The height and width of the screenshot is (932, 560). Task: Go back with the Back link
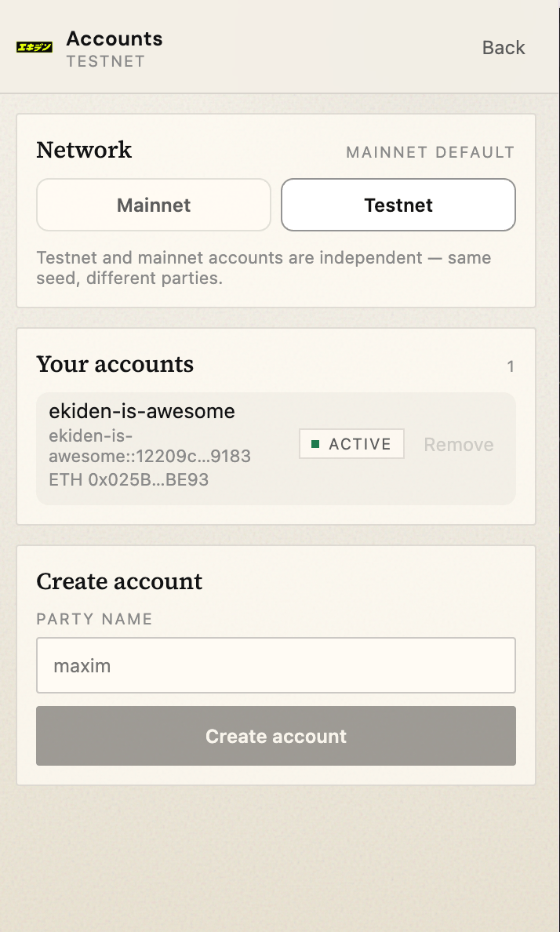503,48
